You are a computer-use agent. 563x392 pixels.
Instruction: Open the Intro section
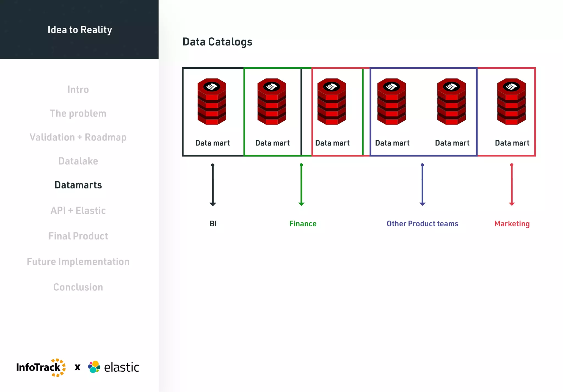(x=78, y=90)
